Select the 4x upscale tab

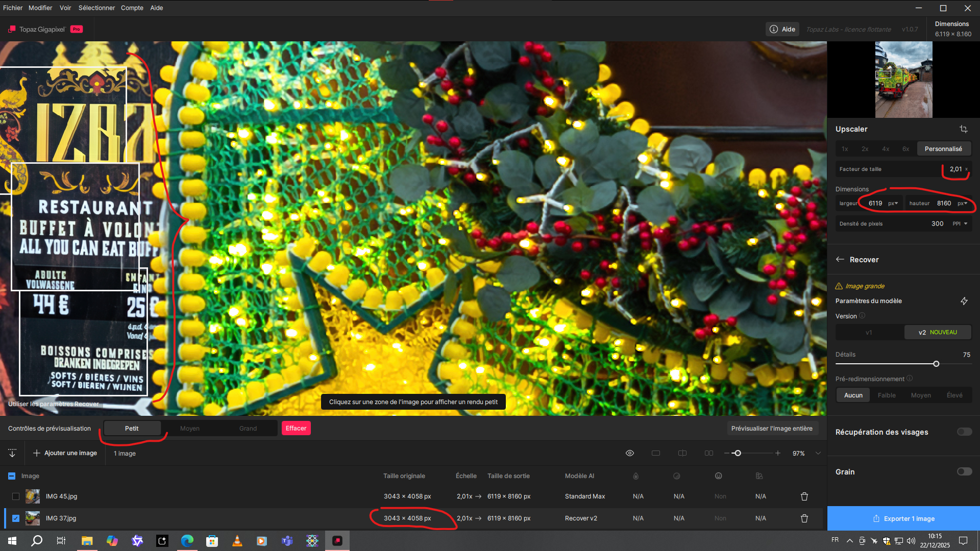pos(886,149)
